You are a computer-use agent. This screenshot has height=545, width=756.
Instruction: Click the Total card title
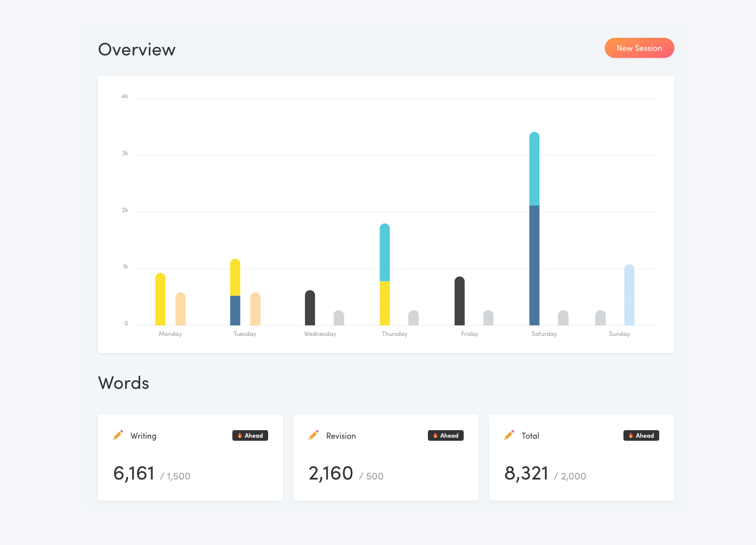coord(530,436)
